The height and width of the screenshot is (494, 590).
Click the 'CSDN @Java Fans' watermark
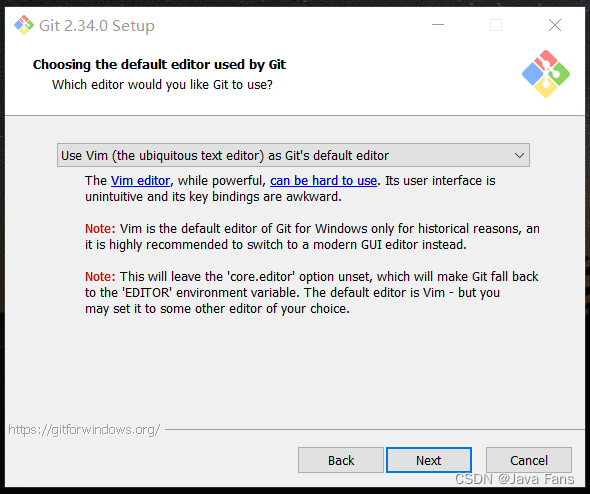click(x=514, y=479)
